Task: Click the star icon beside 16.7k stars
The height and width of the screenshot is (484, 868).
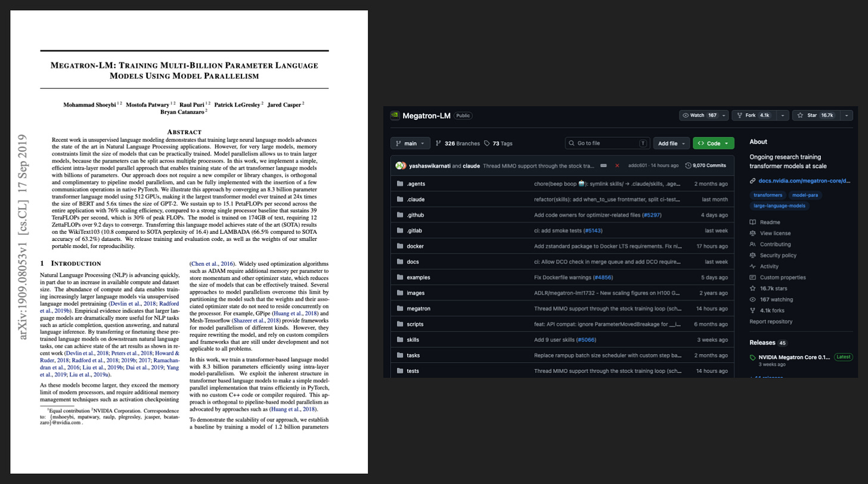Action: tap(752, 288)
